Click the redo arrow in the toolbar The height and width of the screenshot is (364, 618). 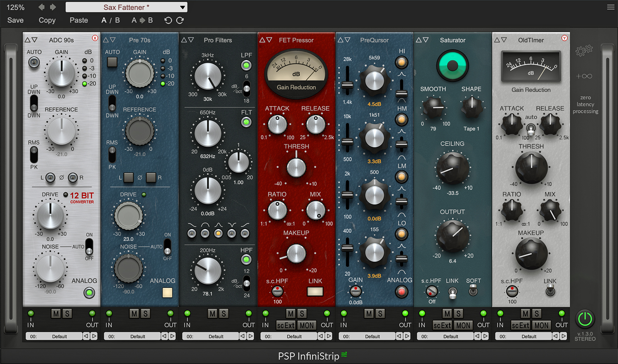tap(180, 20)
